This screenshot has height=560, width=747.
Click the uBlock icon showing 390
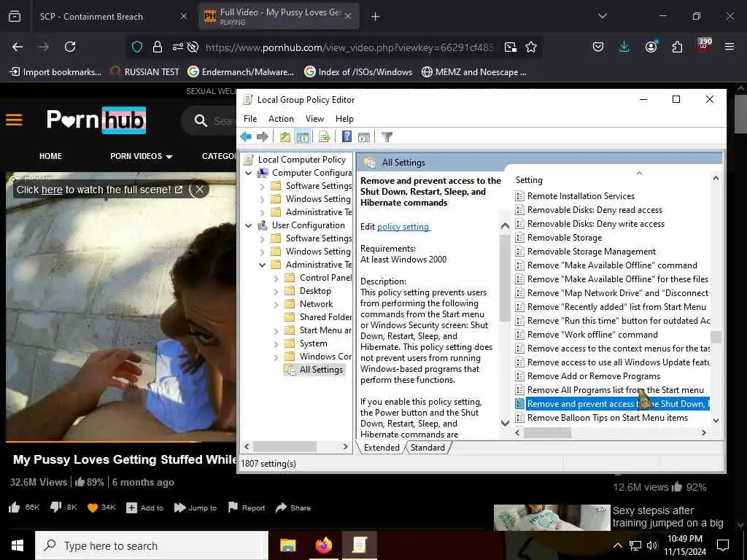(x=704, y=45)
